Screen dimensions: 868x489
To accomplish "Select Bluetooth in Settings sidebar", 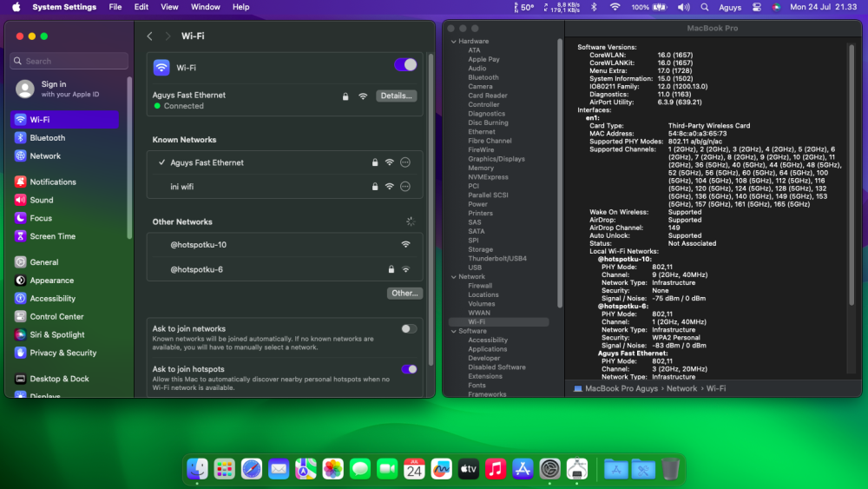I will click(x=64, y=138).
